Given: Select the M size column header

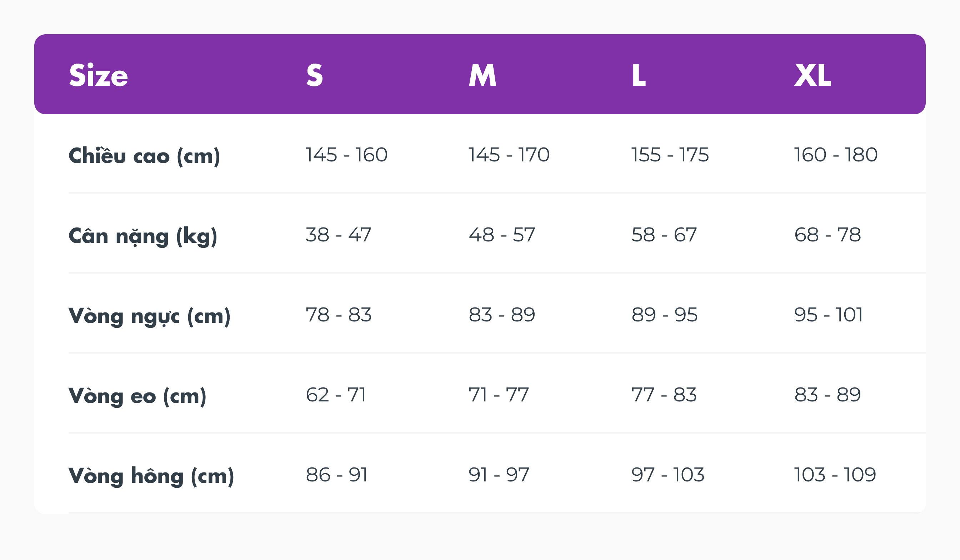Looking at the screenshot, I should [482, 75].
